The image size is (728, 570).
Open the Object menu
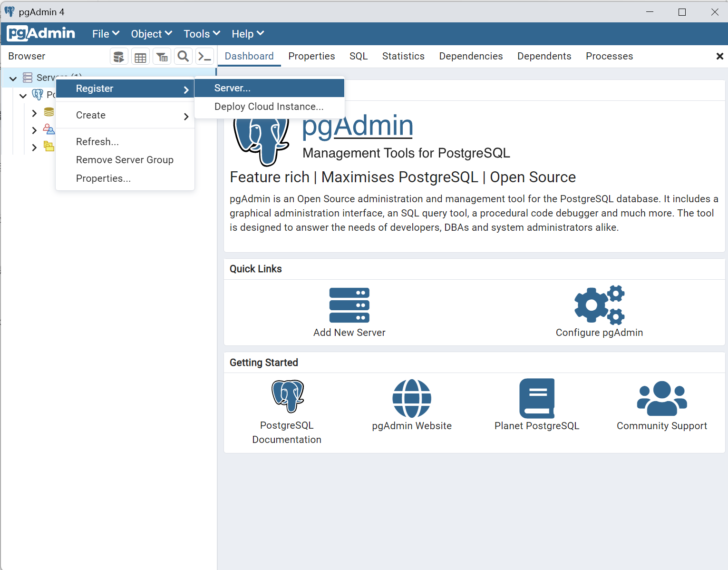[151, 34]
